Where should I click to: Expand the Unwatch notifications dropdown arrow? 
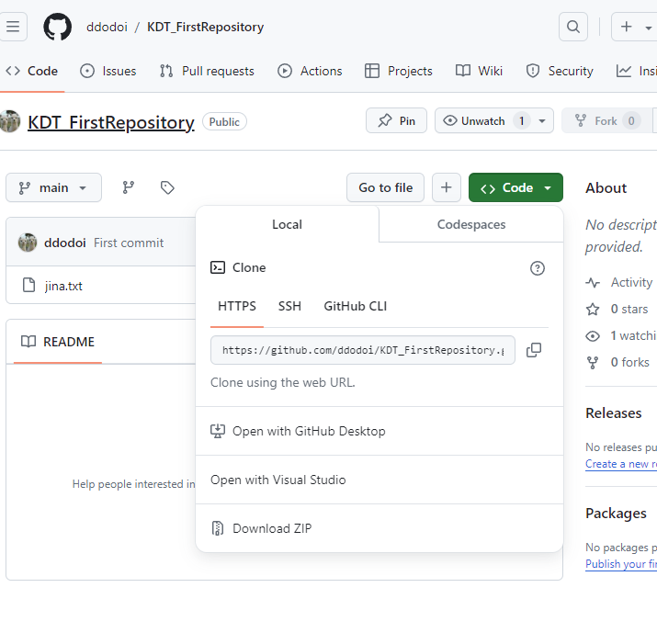[542, 121]
